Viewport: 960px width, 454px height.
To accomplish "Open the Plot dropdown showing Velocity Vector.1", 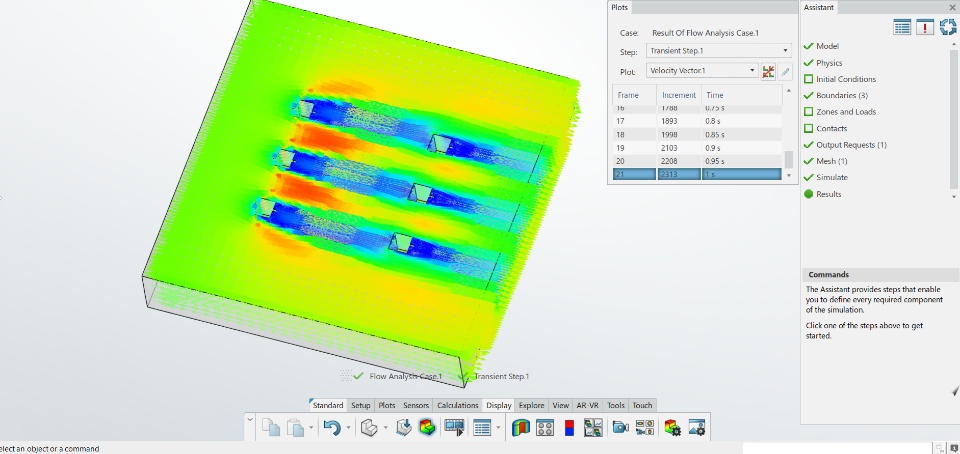I will (x=702, y=71).
